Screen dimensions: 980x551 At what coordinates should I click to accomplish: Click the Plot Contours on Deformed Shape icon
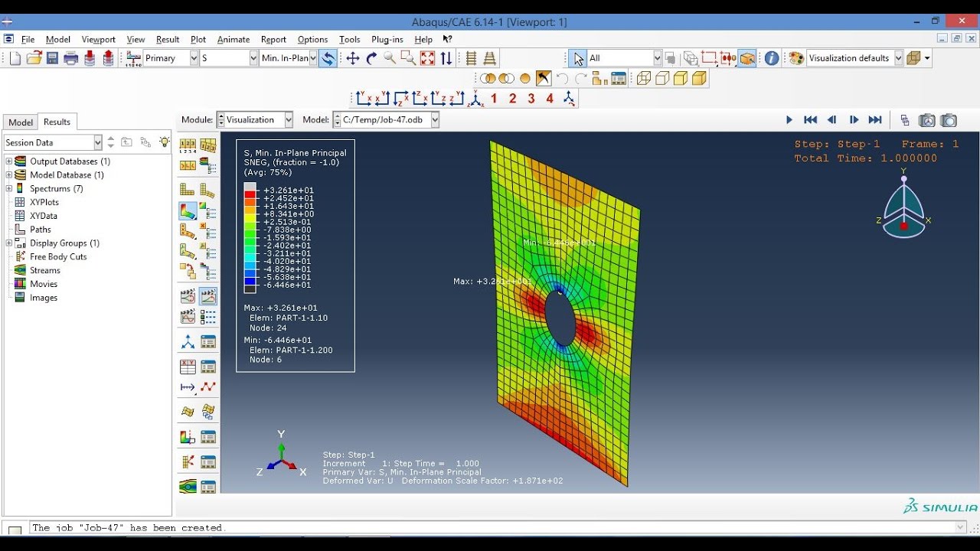(x=188, y=210)
